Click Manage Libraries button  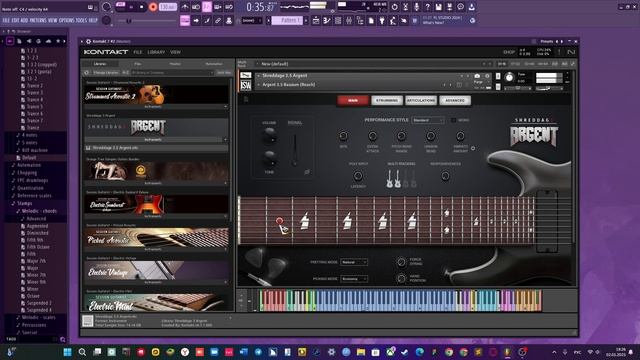(x=106, y=73)
